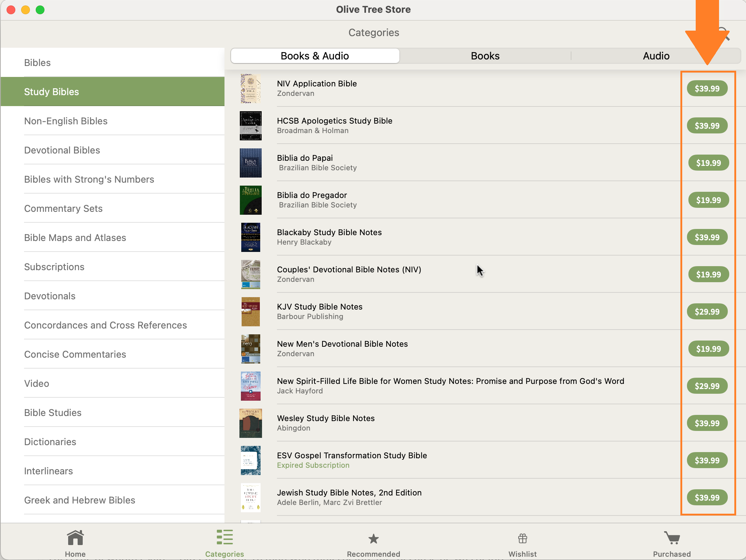The width and height of the screenshot is (746, 560).
Task: Open the Biblia do Pregador title
Action: click(x=312, y=195)
